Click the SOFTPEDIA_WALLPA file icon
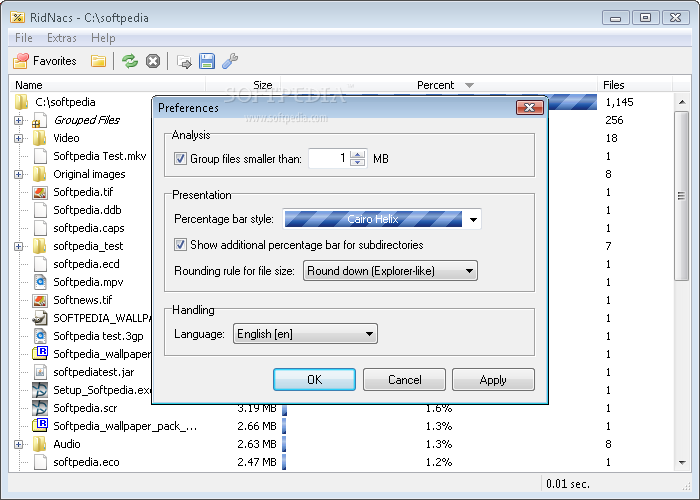The height and width of the screenshot is (500, 700). pyautogui.click(x=40, y=318)
